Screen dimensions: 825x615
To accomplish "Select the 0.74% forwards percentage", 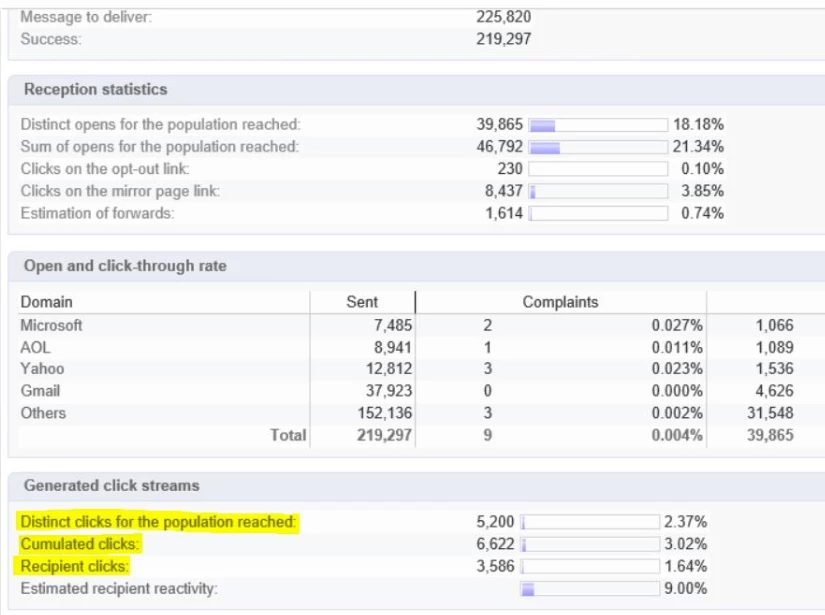I will (702, 213).
